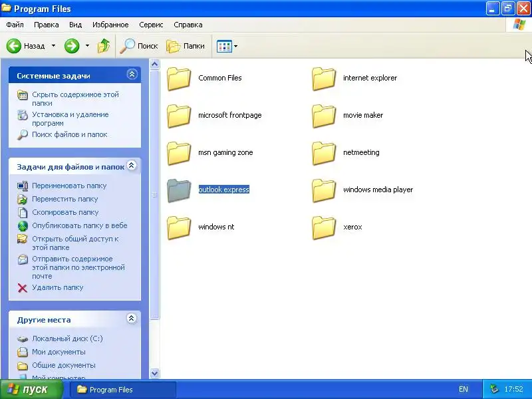Click the selected outlook express folder icon

(x=179, y=191)
